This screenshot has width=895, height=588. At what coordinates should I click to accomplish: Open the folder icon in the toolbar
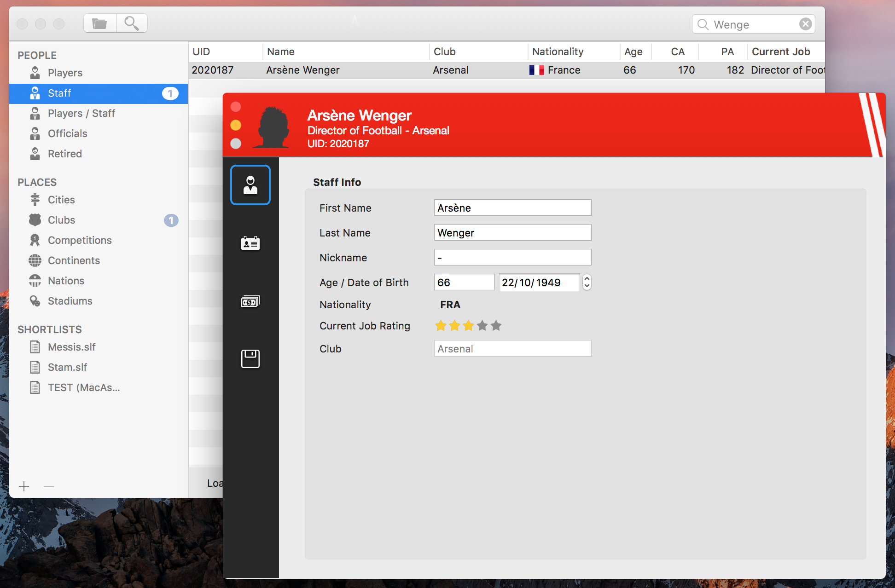99,23
